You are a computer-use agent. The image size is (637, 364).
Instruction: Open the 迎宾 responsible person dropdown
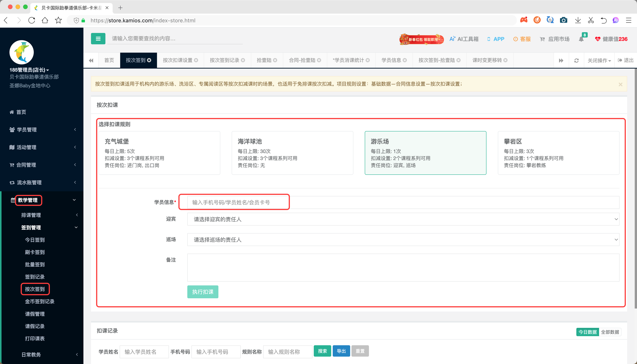coord(403,219)
